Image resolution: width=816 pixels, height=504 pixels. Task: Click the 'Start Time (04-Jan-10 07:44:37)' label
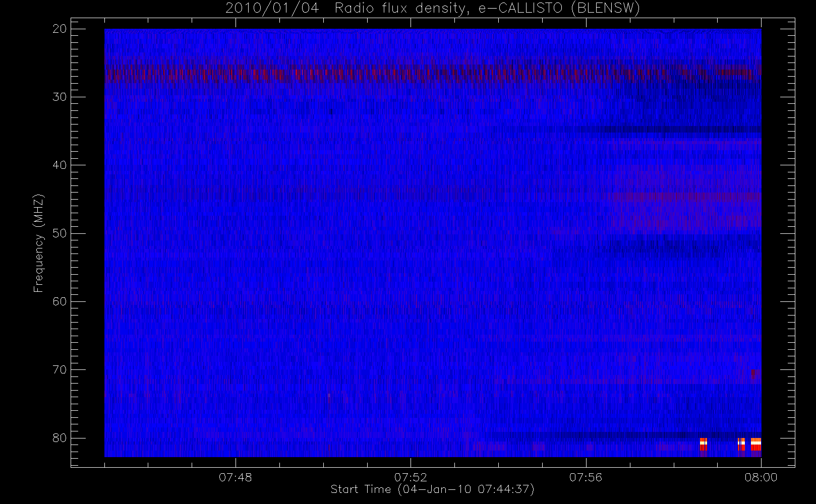(x=432, y=489)
